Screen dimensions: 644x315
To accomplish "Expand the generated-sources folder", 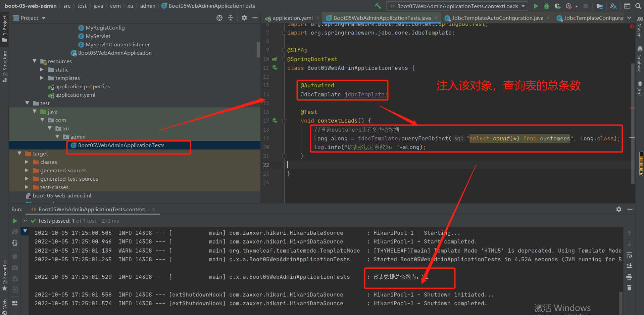I will [x=27, y=170].
